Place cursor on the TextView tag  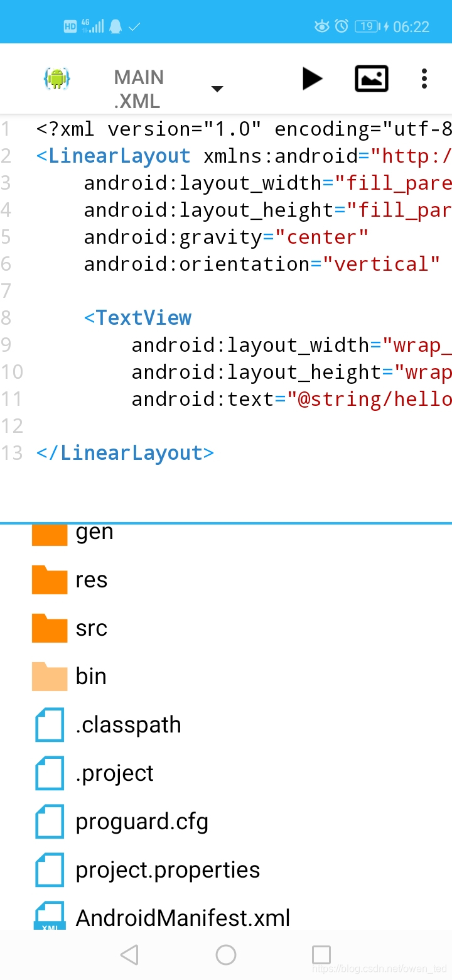[138, 318]
